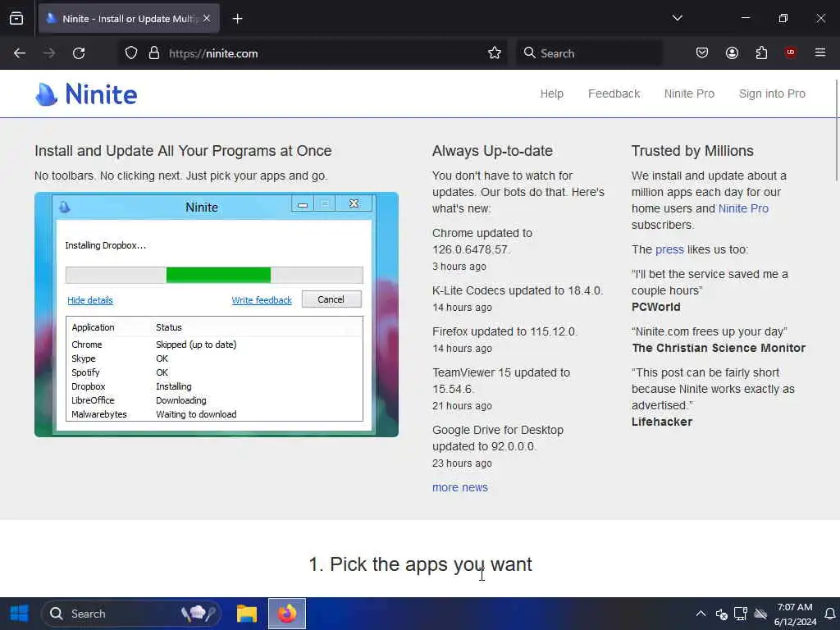Click the Lifehacker attribution text

point(662,422)
